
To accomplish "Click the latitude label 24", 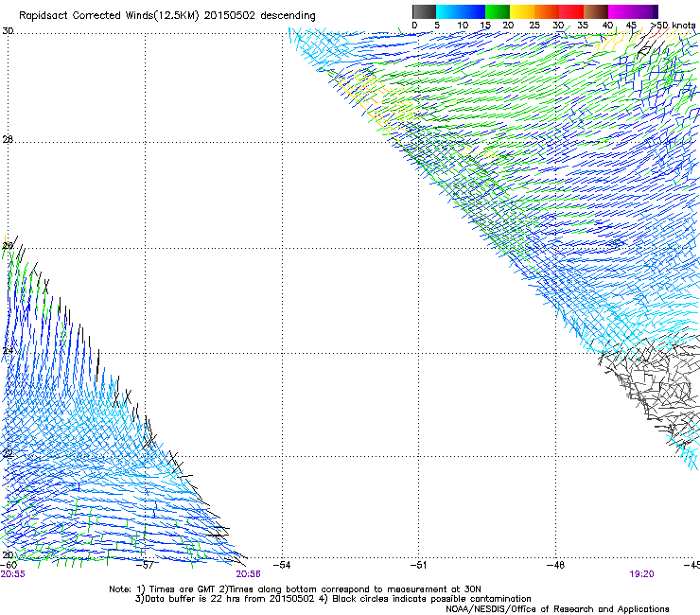I will [x=8, y=351].
